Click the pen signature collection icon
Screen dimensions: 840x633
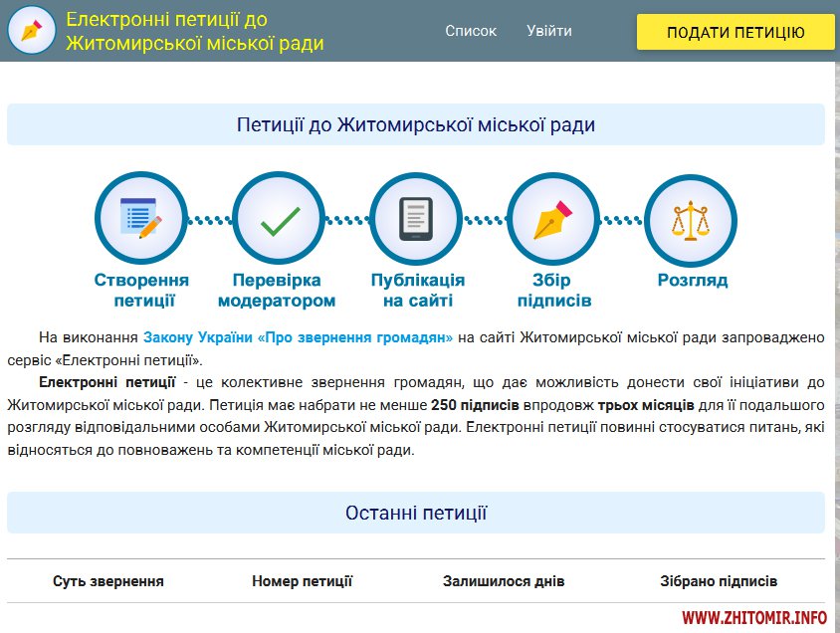(553, 218)
